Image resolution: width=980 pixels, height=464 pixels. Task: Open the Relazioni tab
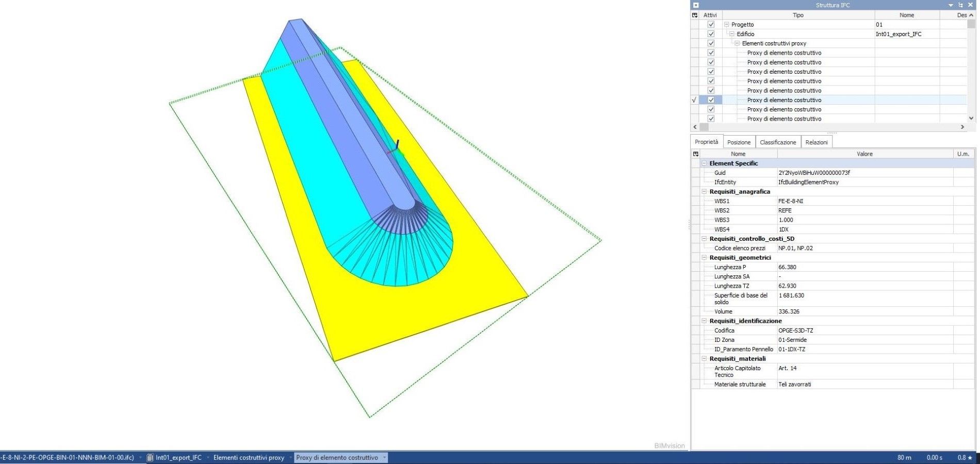point(816,142)
